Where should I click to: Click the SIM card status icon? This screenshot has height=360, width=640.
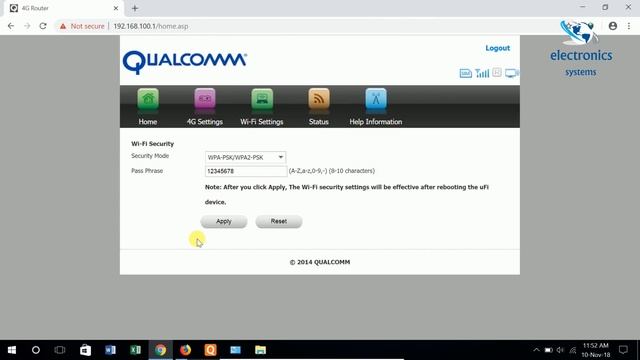(x=466, y=73)
